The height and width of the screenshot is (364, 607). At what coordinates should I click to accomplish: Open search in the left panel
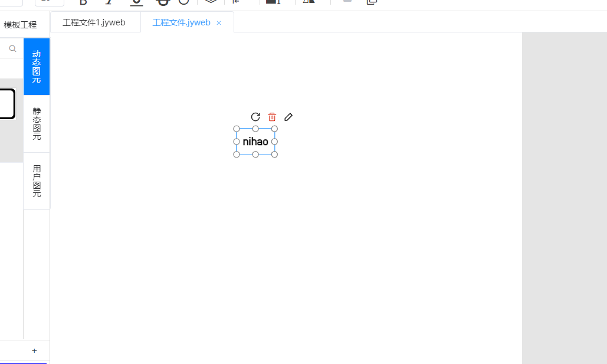pyautogui.click(x=12, y=48)
